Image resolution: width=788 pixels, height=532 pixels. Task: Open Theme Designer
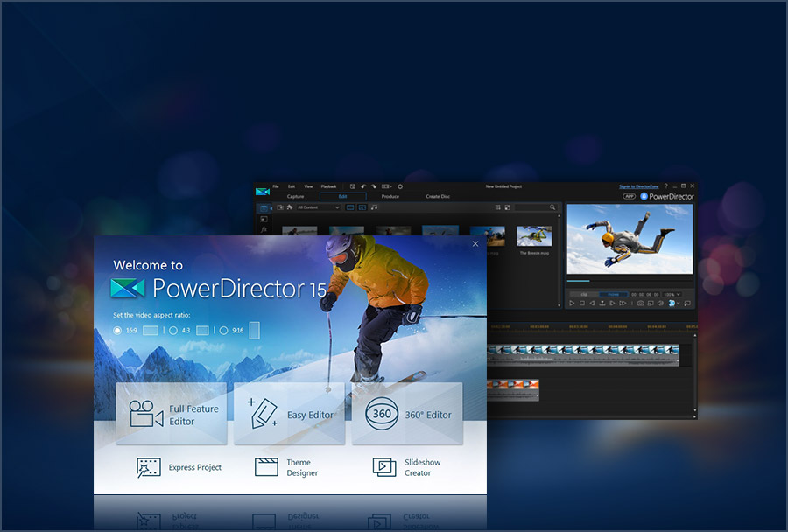(x=286, y=467)
